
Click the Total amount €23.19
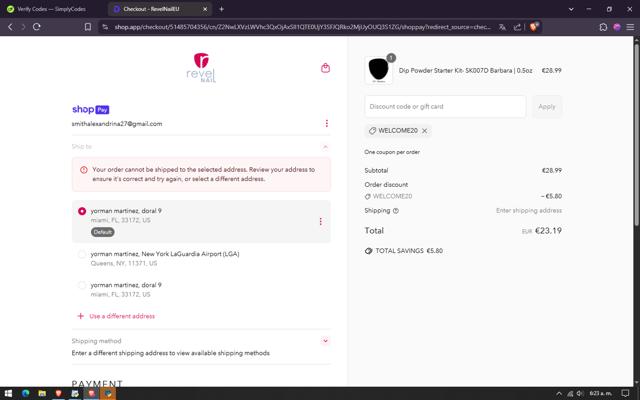click(548, 231)
